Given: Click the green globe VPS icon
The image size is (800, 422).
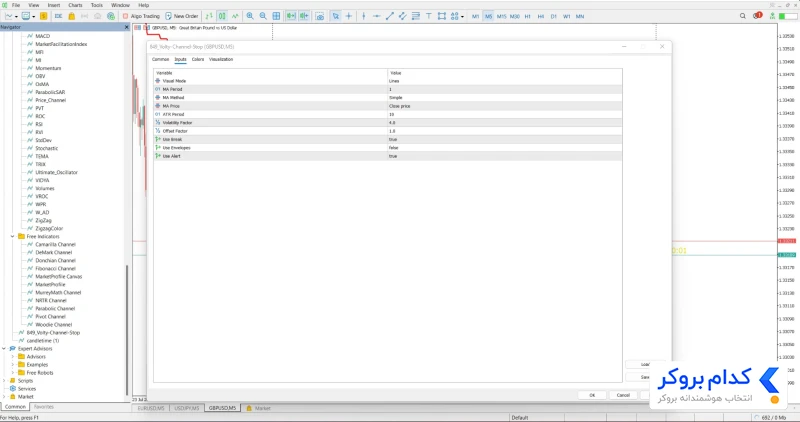Looking at the screenshot, I should pyautogui.click(x=111, y=16).
